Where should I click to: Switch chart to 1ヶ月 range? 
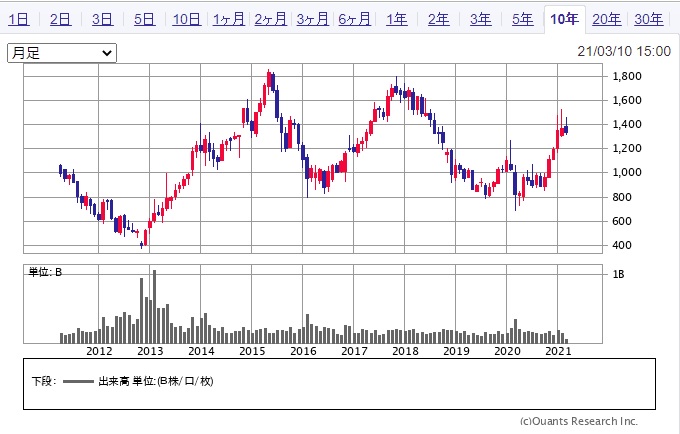[x=229, y=20]
